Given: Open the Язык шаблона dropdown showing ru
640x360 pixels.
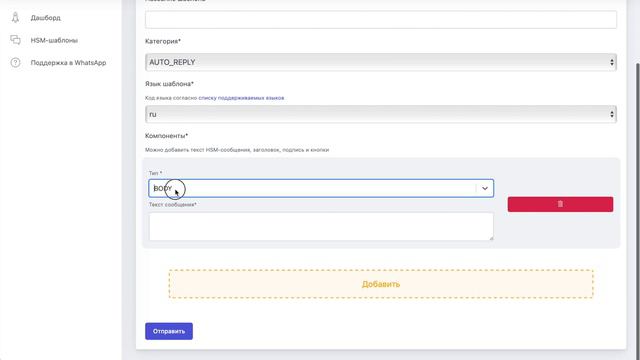Looking at the screenshot, I should coord(380,114).
